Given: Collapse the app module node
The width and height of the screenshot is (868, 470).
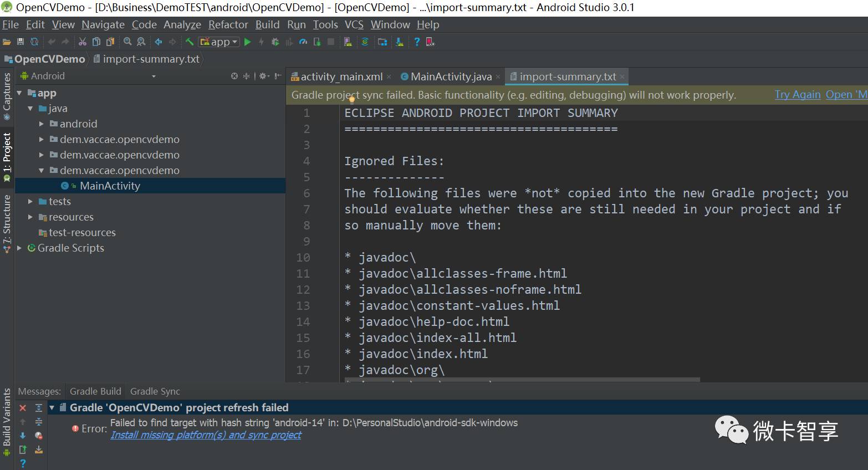Looking at the screenshot, I should [19, 93].
